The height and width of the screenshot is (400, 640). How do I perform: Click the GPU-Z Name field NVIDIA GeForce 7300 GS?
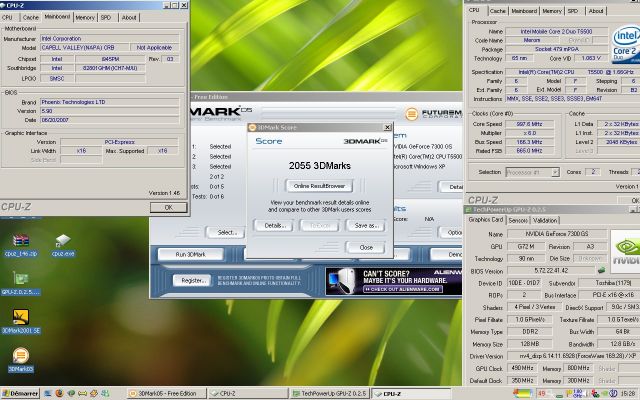(x=556, y=234)
